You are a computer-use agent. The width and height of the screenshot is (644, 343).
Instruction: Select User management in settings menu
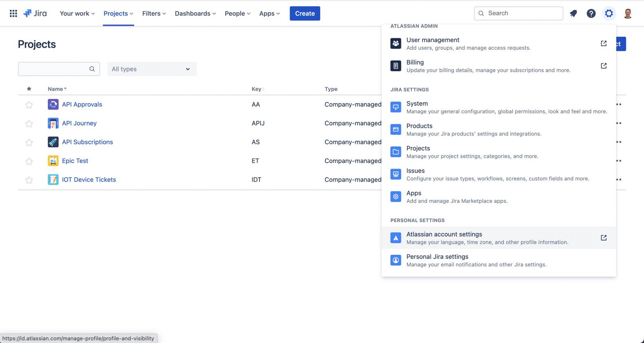pyautogui.click(x=499, y=44)
